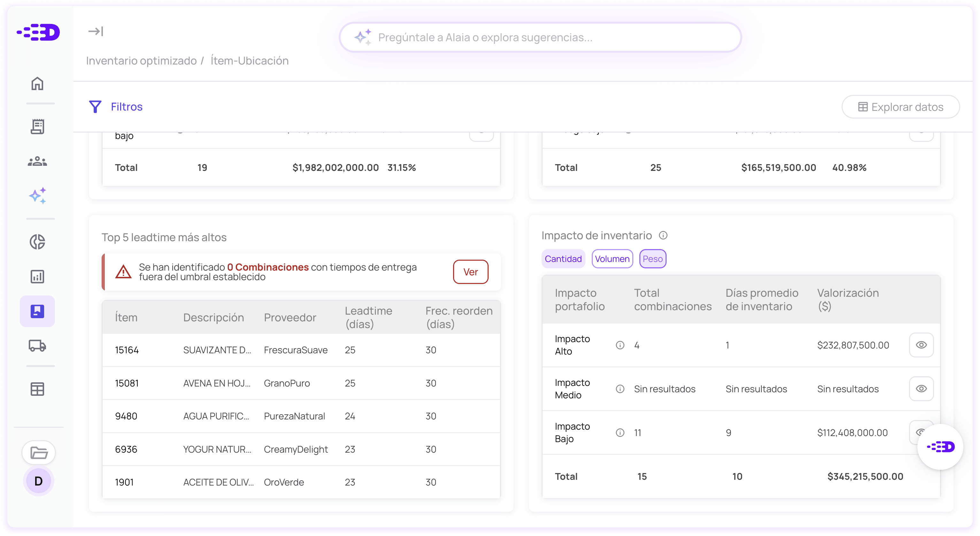Viewport: 980px width, 536px height.
Task: Click supplier FrescuraSuave
Action: click(x=296, y=350)
